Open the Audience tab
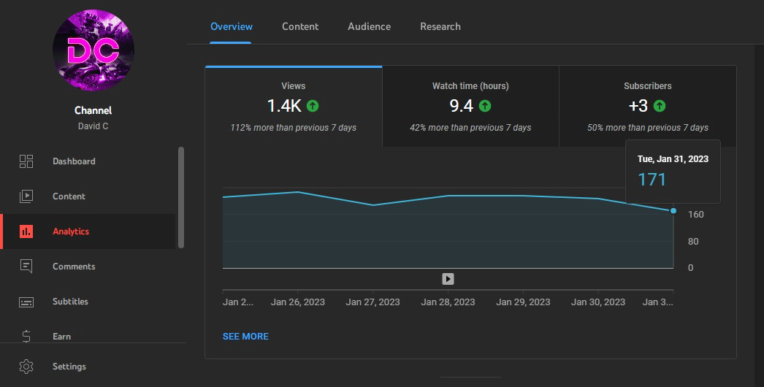This screenshot has width=764, height=387. tap(369, 27)
